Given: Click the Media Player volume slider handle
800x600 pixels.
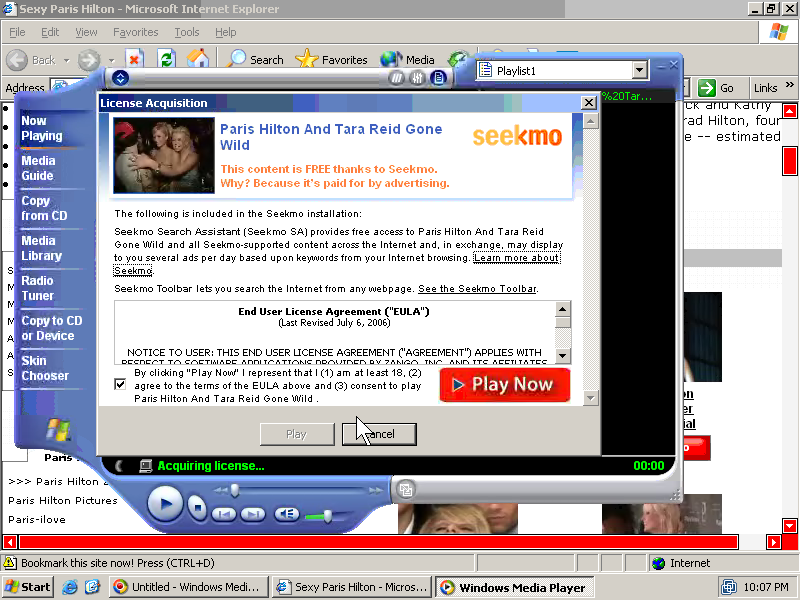Looking at the screenshot, I should 328,516.
